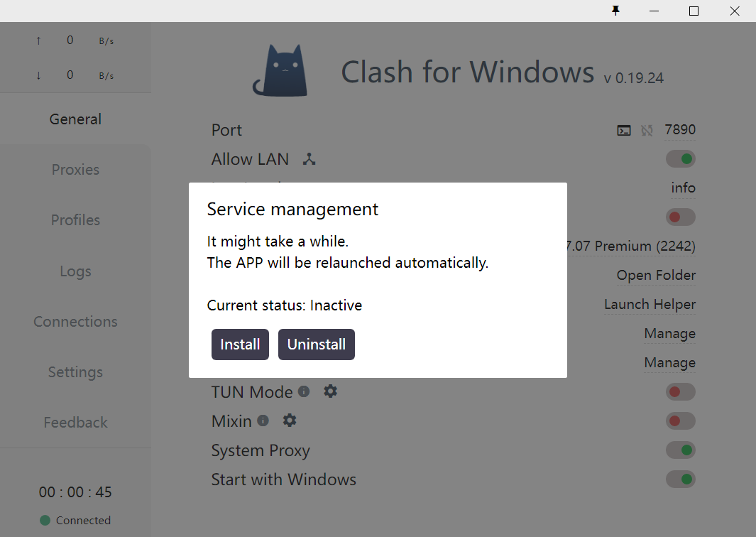This screenshot has height=537, width=756.
Task: Click the 'Service management' dialog title
Action: click(292, 210)
